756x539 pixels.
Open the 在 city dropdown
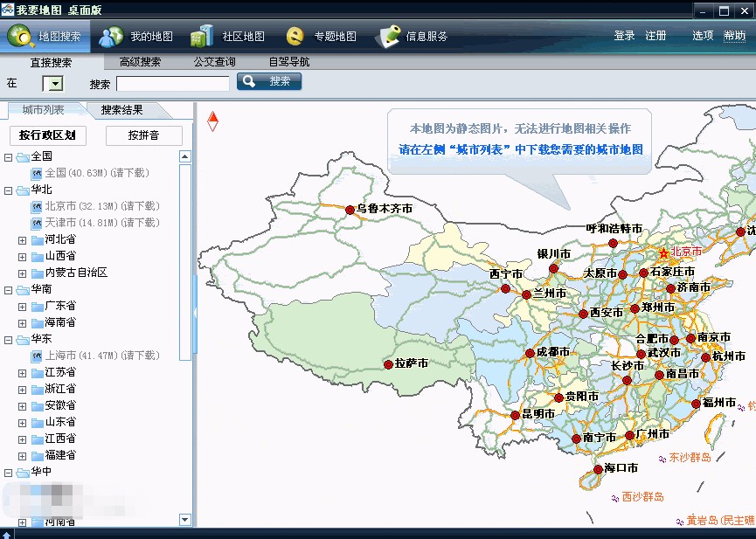53,84
